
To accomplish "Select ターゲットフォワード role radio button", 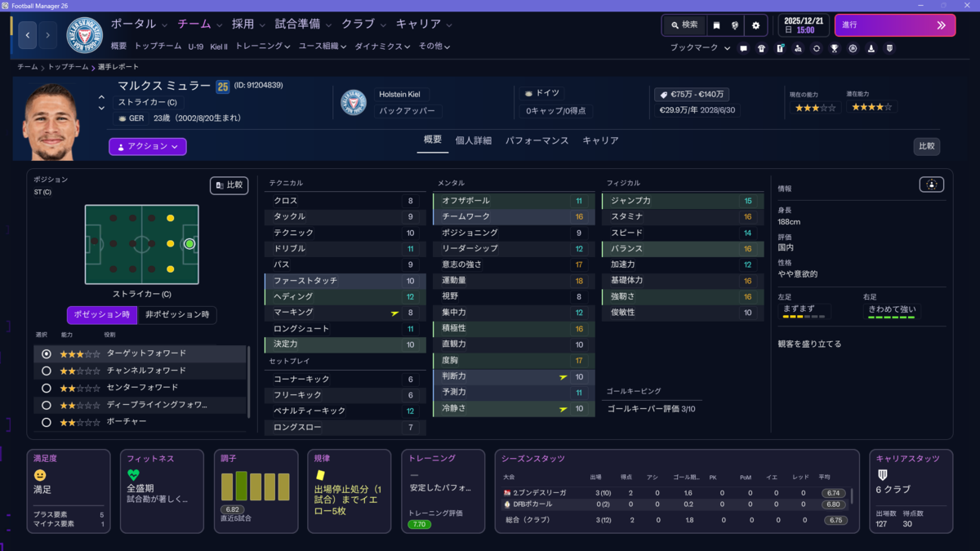I will [x=46, y=354].
